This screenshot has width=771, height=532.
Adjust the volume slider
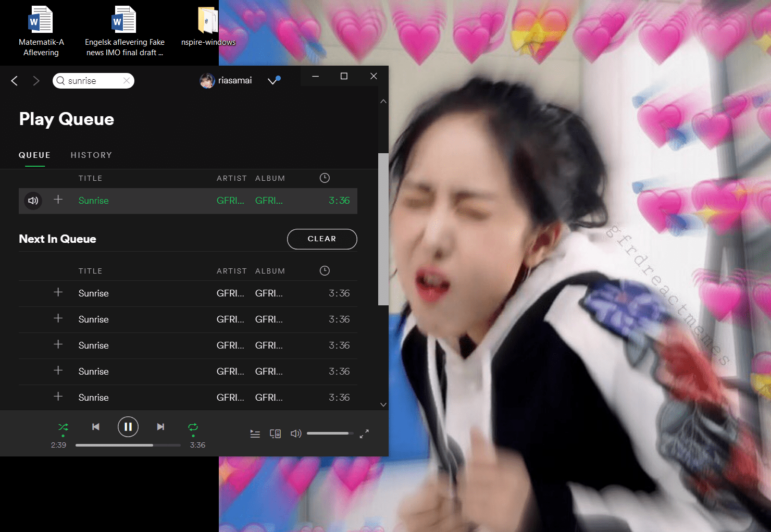(330, 434)
